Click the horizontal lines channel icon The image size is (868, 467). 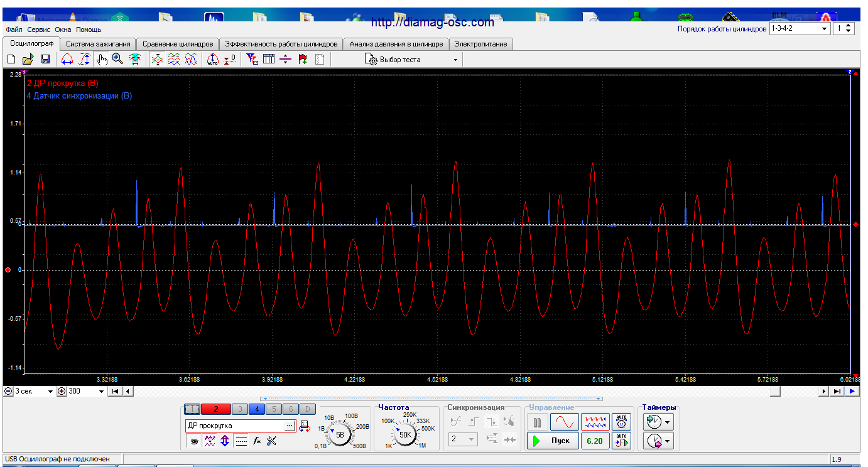click(241, 441)
